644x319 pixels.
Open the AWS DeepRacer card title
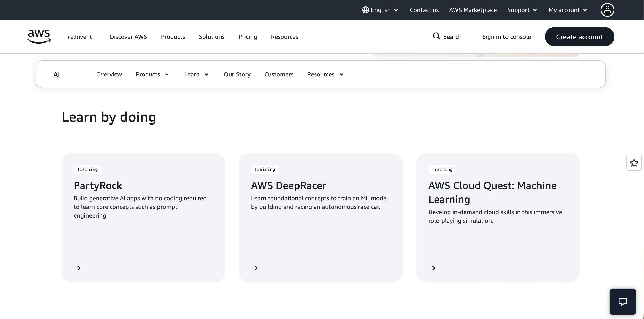(289, 186)
